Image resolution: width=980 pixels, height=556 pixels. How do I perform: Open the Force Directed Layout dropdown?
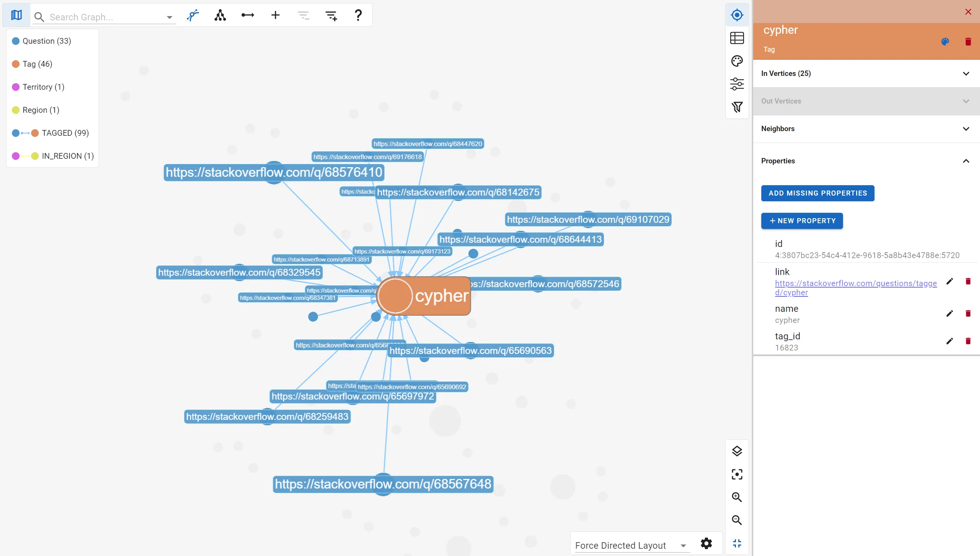[632, 545]
